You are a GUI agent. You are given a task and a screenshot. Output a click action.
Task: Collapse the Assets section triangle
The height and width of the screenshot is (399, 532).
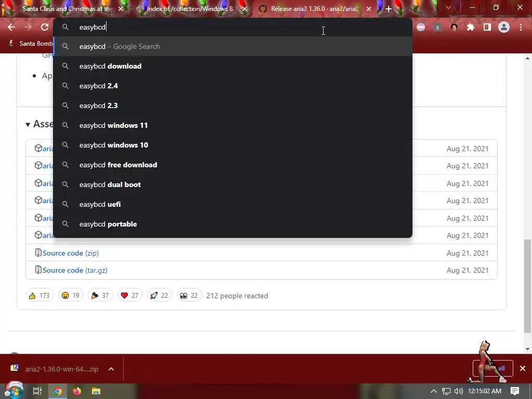coord(28,125)
